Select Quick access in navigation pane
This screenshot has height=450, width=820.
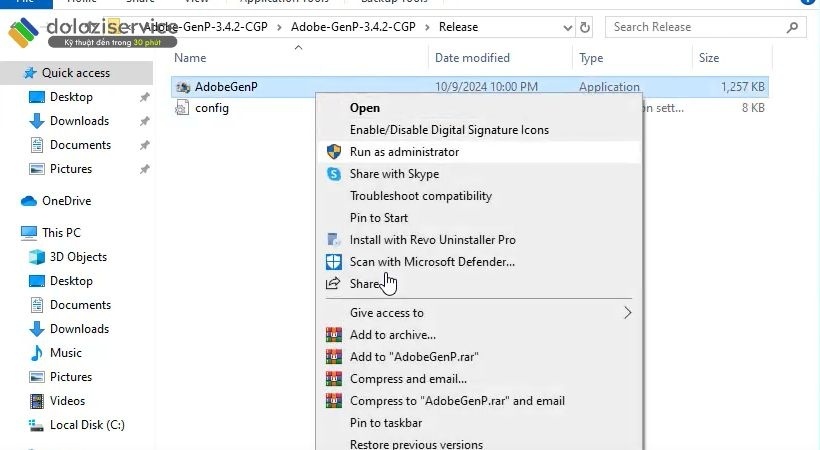[x=76, y=73]
